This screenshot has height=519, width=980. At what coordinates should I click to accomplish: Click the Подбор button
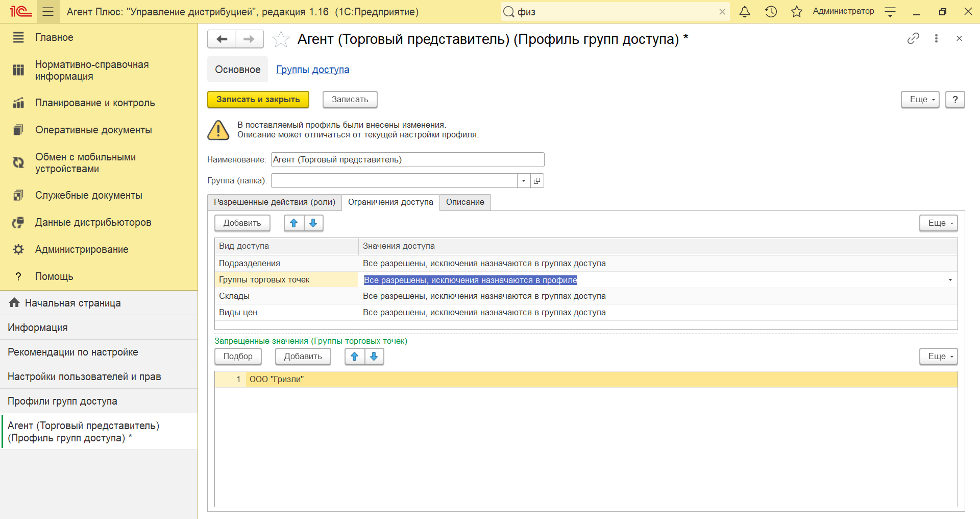click(x=238, y=357)
